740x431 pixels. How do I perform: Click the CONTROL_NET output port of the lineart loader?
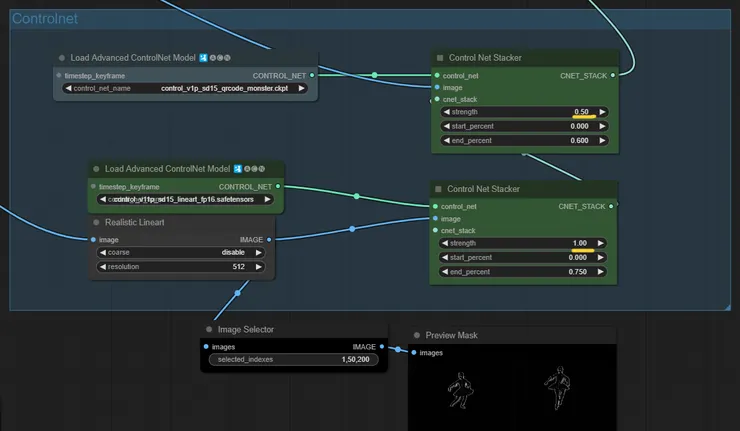click(x=278, y=186)
